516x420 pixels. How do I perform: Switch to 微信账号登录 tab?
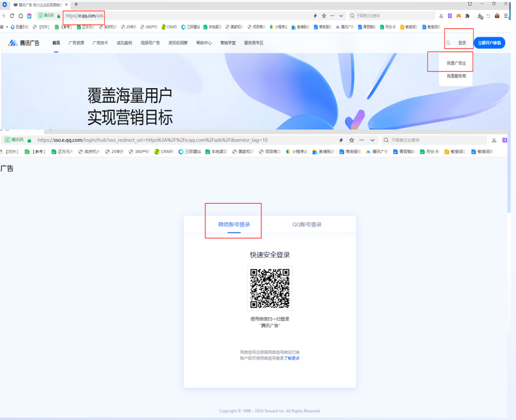pyautogui.click(x=234, y=224)
